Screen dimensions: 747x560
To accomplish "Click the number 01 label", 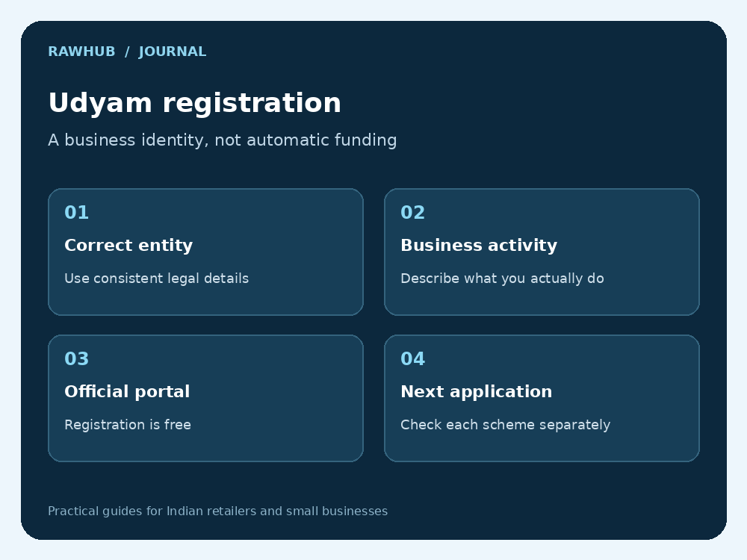I will [x=77, y=212].
